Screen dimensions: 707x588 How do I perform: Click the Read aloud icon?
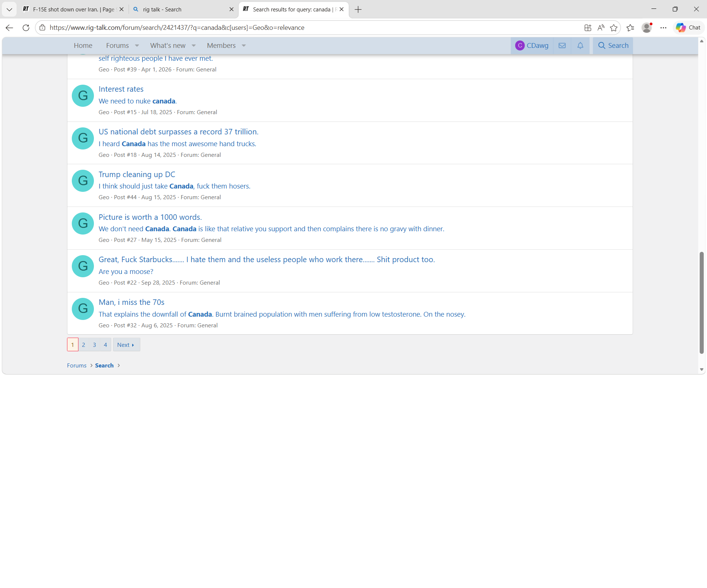[x=601, y=28]
